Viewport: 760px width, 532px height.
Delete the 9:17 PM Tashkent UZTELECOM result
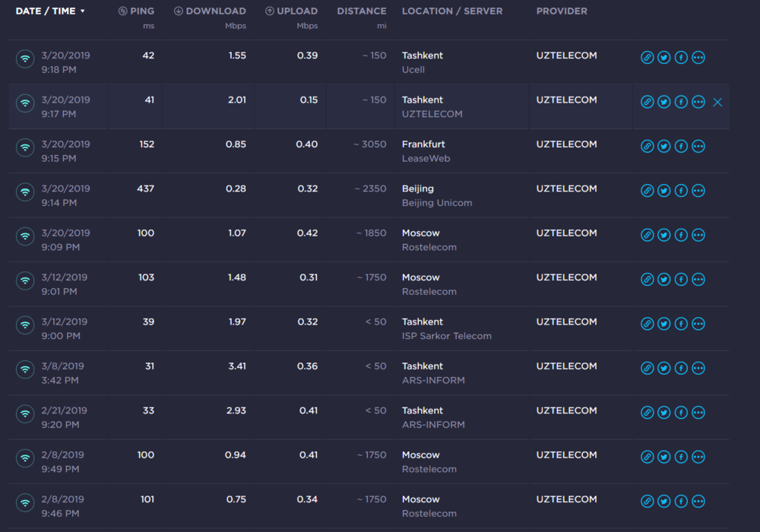click(717, 102)
